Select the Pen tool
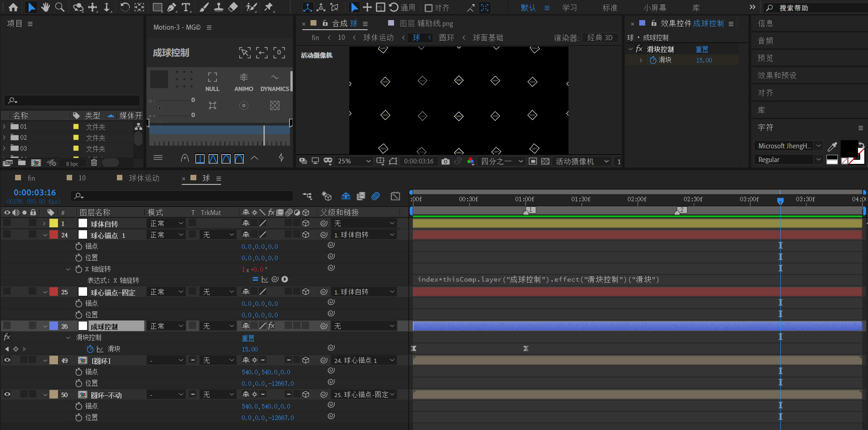Screen dimensions: 868x430 point(172,7)
